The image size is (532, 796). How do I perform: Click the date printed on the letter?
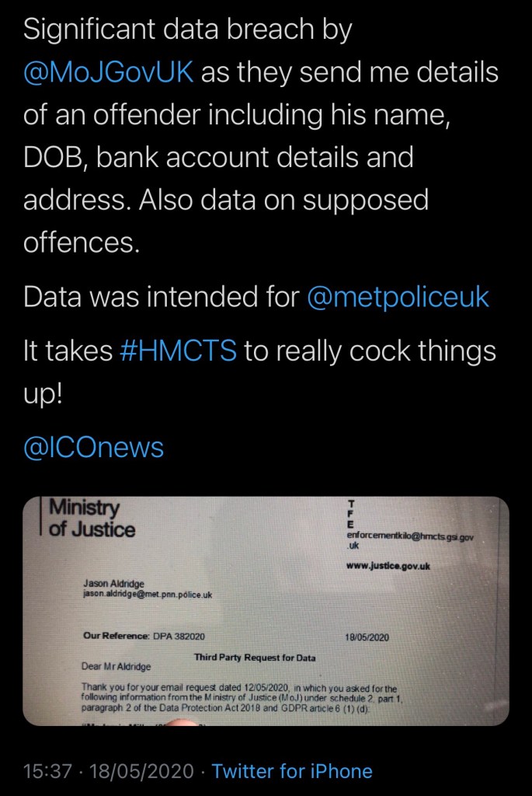tap(367, 637)
